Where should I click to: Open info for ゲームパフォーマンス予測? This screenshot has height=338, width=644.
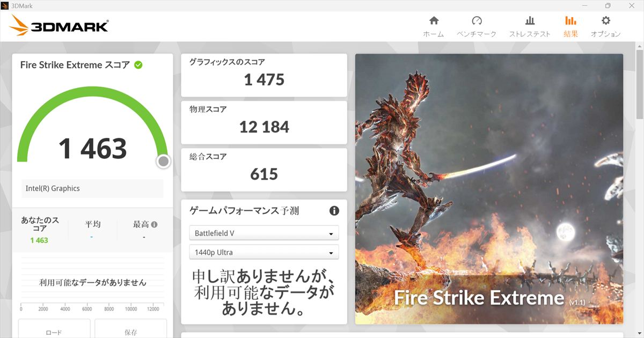pos(334,211)
